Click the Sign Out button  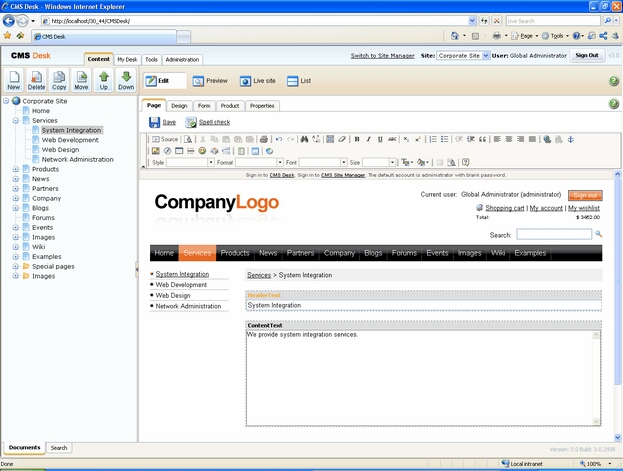(587, 56)
